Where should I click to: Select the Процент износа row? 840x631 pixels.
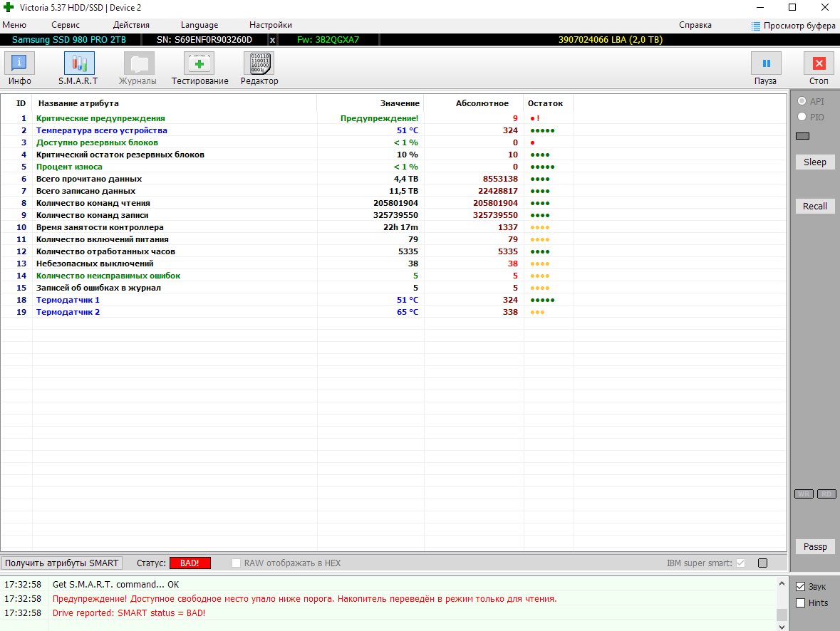394,167
